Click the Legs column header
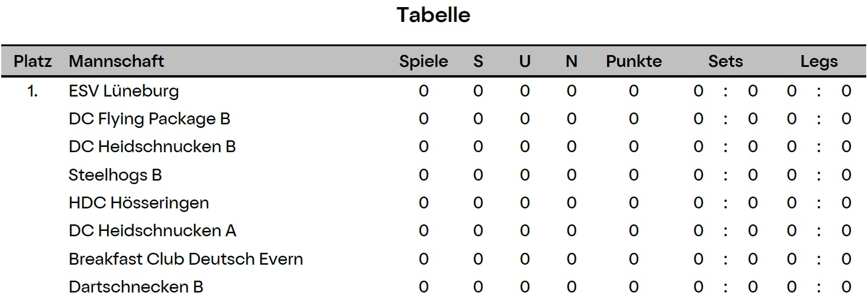Viewport: 868px width, 299px height. click(819, 62)
